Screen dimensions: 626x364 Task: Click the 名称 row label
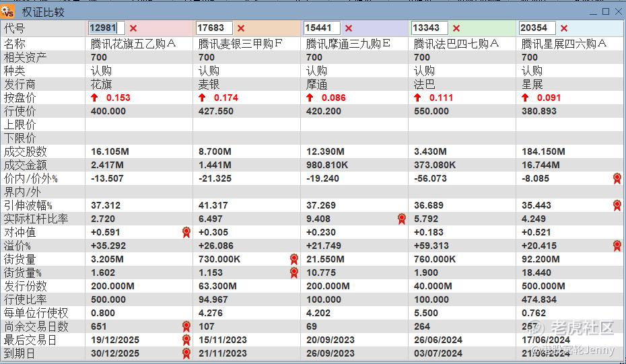(15, 44)
